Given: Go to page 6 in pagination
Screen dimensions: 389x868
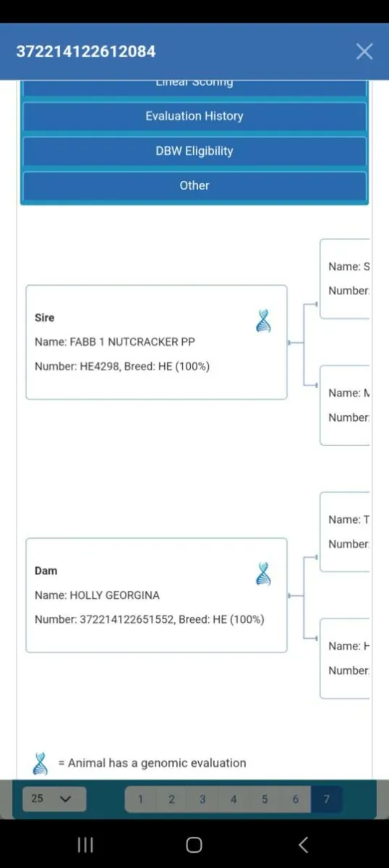Looking at the screenshot, I should pos(296,799).
